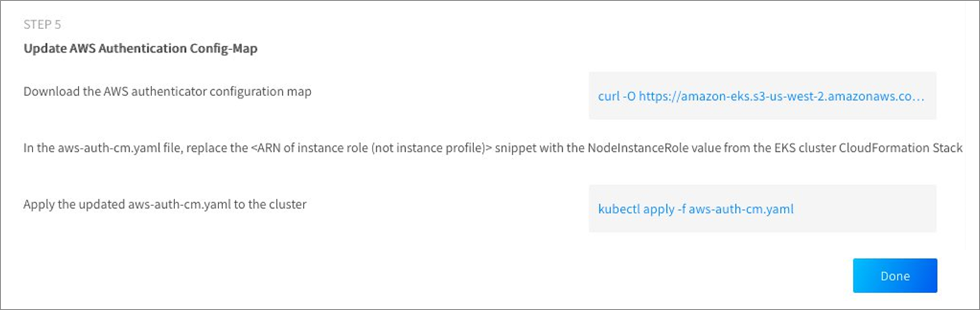This screenshot has width=980, height=310.
Task: Copy the kubectl apply -f aws-auth-cm.yaml command
Action: [696, 209]
